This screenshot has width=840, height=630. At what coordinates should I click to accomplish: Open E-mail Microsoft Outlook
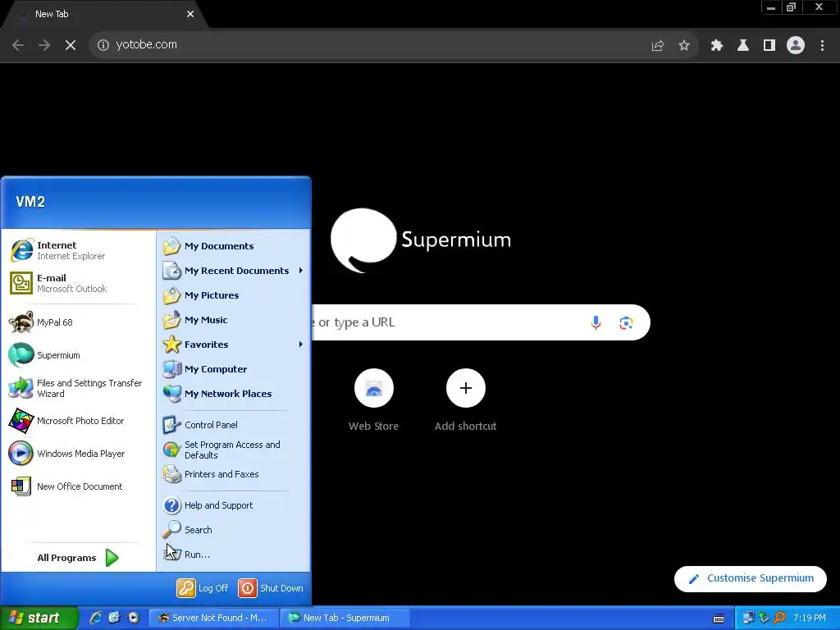click(78, 283)
